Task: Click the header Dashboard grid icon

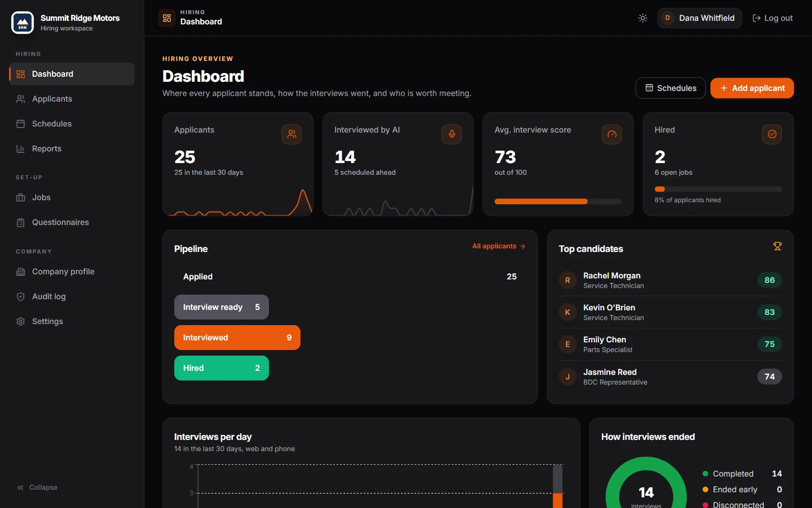Action: tap(166, 18)
